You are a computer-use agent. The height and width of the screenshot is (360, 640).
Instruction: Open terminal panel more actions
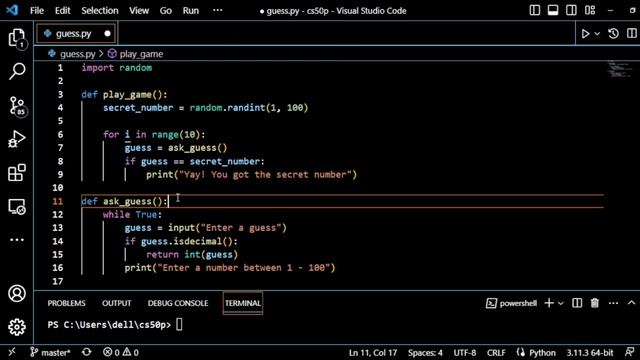click(x=613, y=303)
